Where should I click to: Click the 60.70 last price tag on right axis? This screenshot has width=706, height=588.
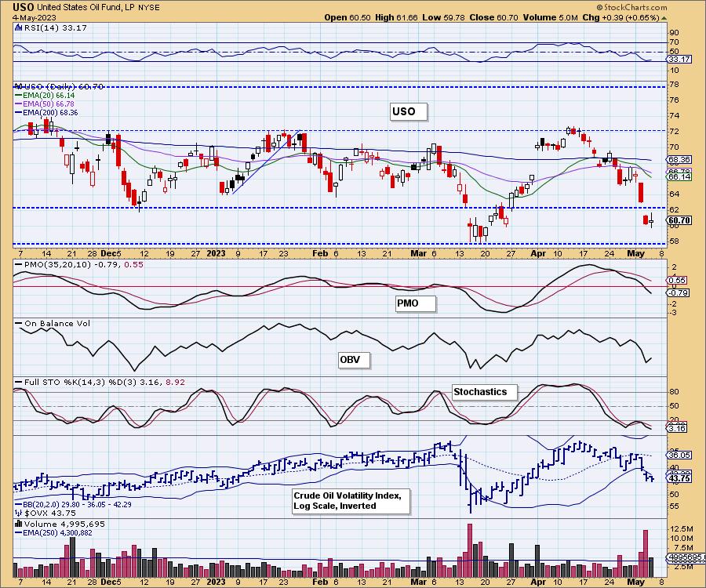(679, 220)
